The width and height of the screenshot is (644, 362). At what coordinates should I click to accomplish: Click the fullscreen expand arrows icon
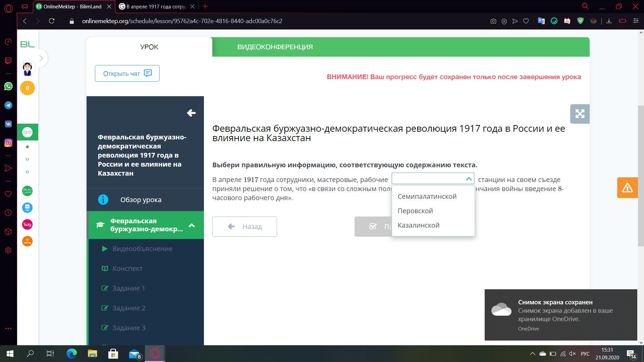(x=580, y=114)
